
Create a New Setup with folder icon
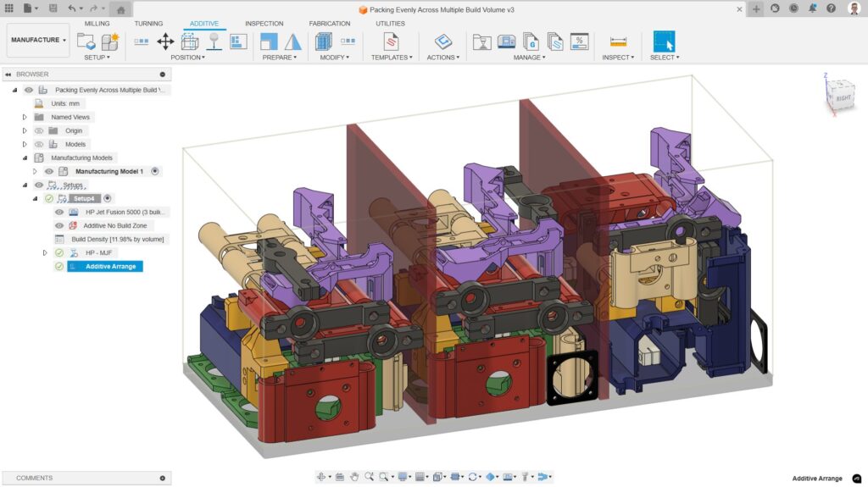[x=86, y=42]
